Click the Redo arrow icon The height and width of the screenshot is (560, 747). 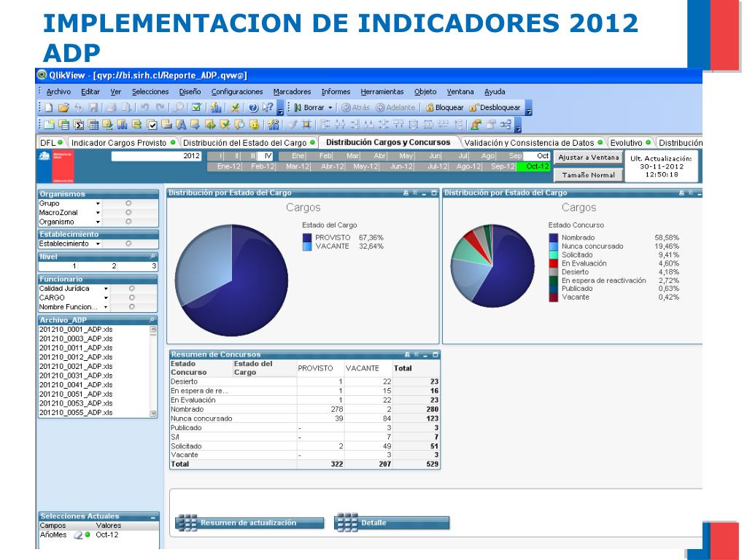tap(160, 108)
